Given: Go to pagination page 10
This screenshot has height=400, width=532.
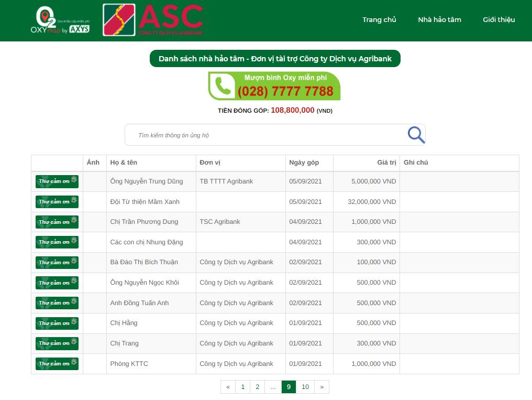Looking at the screenshot, I should 305,387.
